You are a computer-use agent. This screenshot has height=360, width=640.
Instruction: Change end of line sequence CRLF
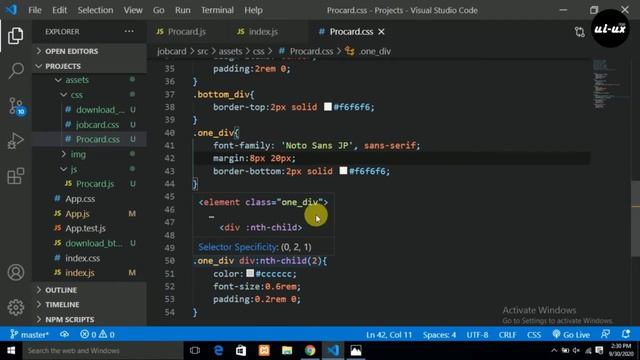click(x=507, y=335)
